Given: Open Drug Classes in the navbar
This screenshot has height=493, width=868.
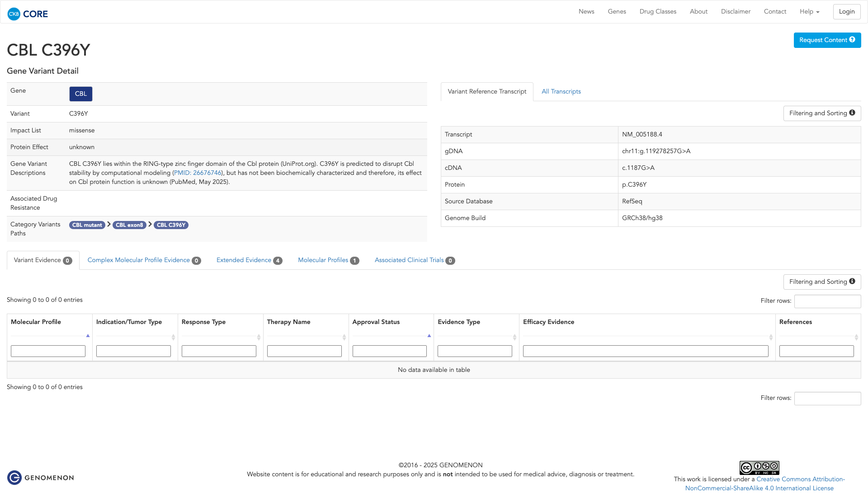Looking at the screenshot, I should 658,12.
